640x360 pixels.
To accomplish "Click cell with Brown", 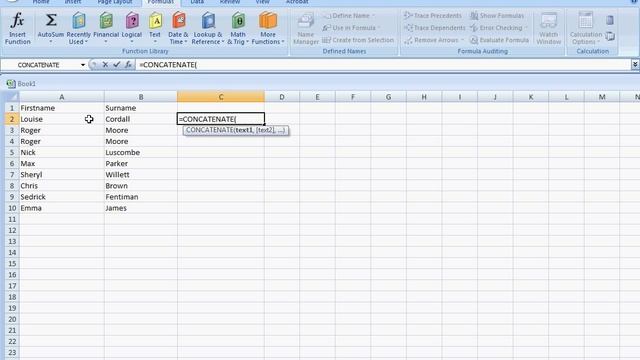I will [141, 186].
